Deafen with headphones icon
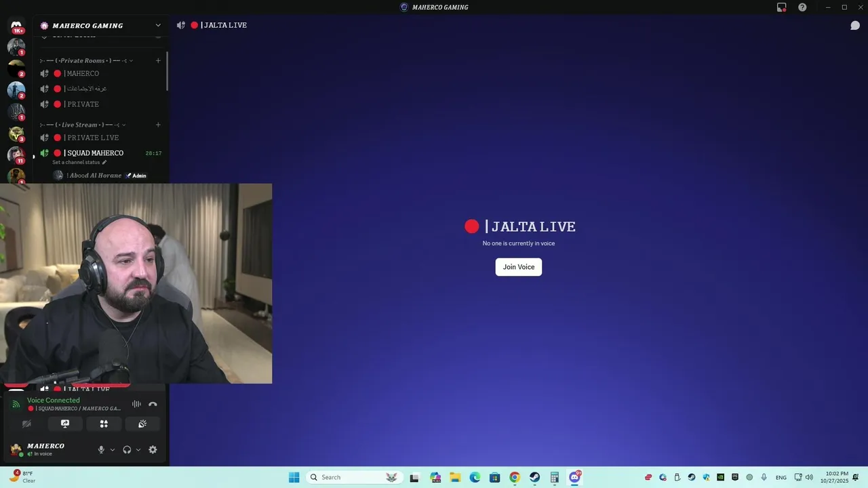Viewport: 868px width, 488px height. pyautogui.click(x=127, y=449)
